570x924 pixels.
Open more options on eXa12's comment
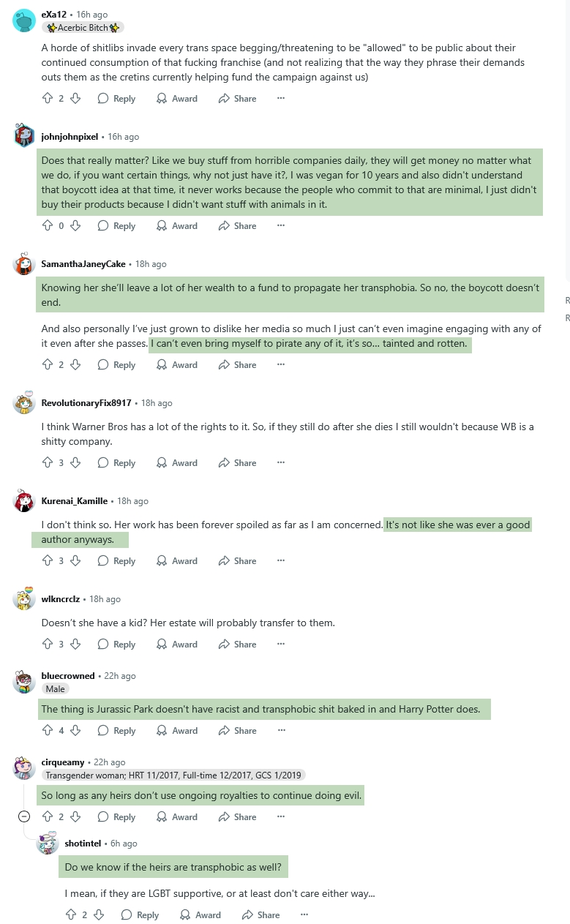coord(280,98)
